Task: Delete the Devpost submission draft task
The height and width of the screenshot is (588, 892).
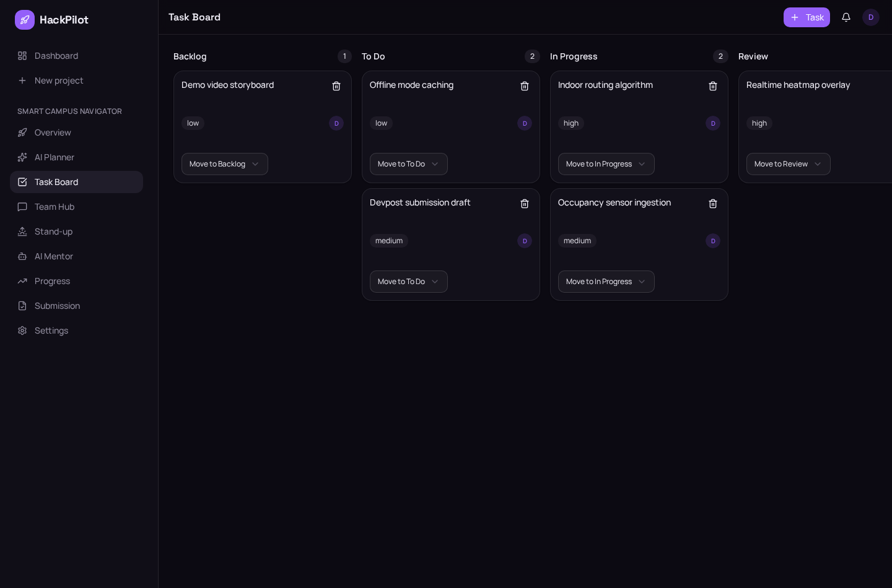Action: (x=525, y=204)
